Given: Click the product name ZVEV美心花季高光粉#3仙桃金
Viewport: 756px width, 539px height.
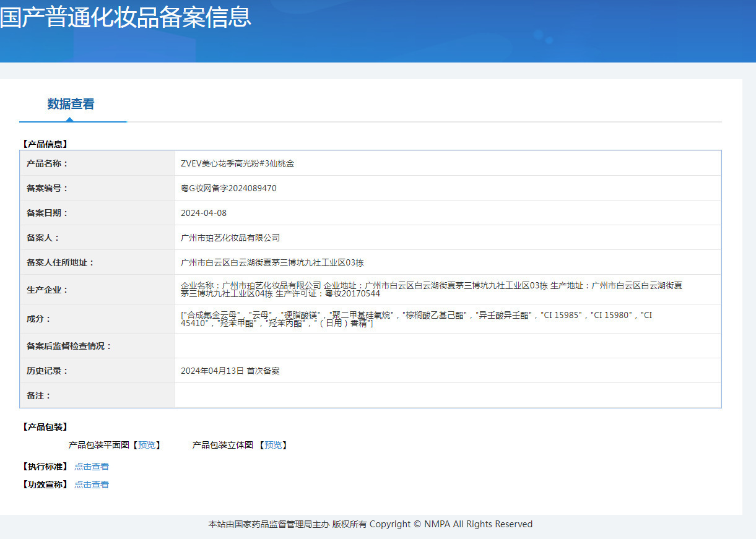Looking at the screenshot, I should click(237, 163).
